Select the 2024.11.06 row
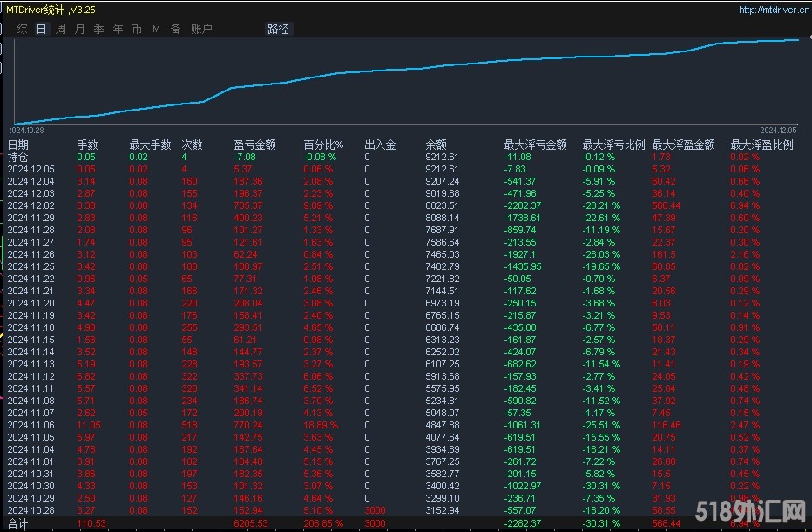Image resolution: width=812 pixels, height=532 pixels. 406,426
